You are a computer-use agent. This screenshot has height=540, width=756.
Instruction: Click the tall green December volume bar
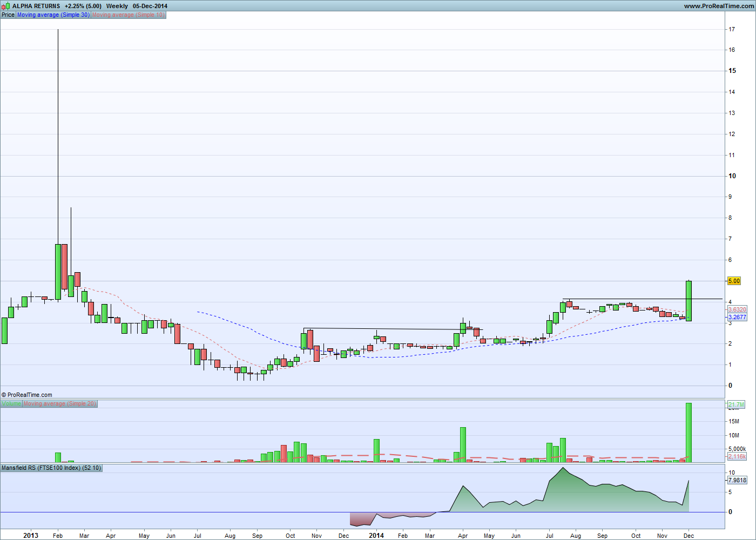688,432
